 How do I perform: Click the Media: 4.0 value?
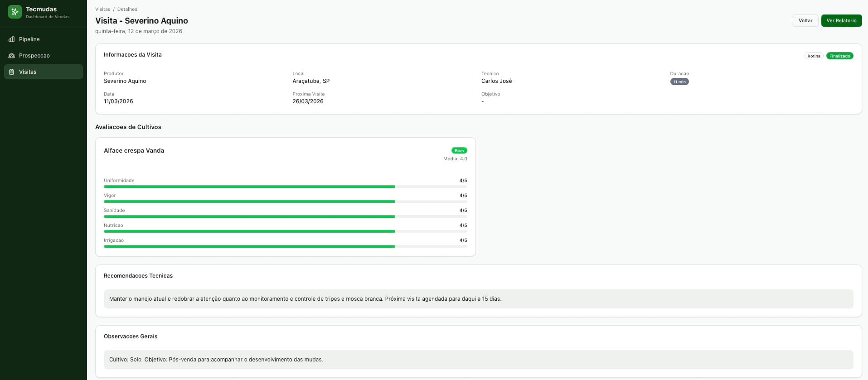[x=455, y=159]
